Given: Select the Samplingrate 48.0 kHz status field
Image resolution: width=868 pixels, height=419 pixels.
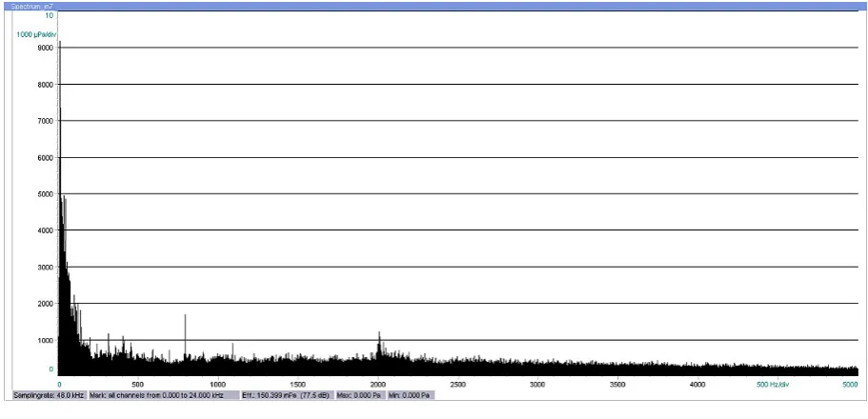Looking at the screenshot, I should 49,396.
